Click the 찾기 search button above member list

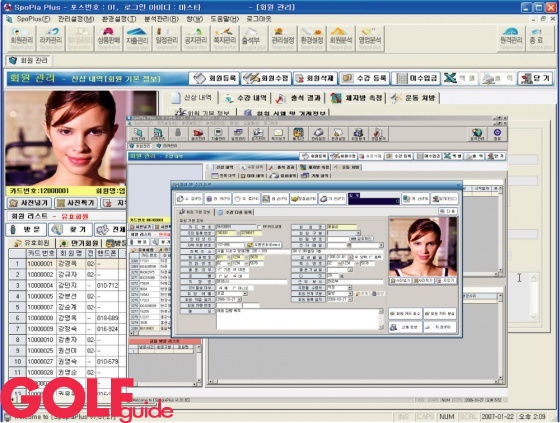70,229
